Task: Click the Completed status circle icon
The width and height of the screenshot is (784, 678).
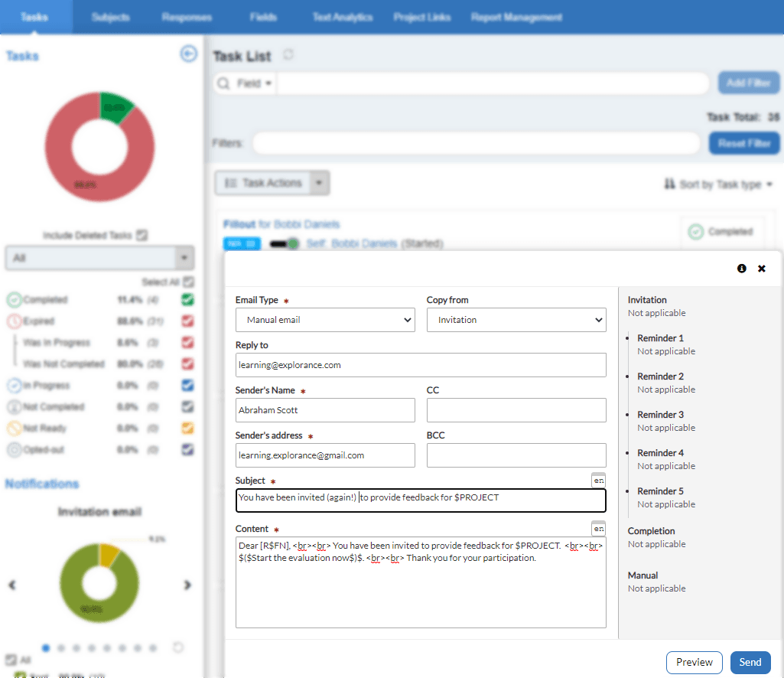Action: [14, 300]
